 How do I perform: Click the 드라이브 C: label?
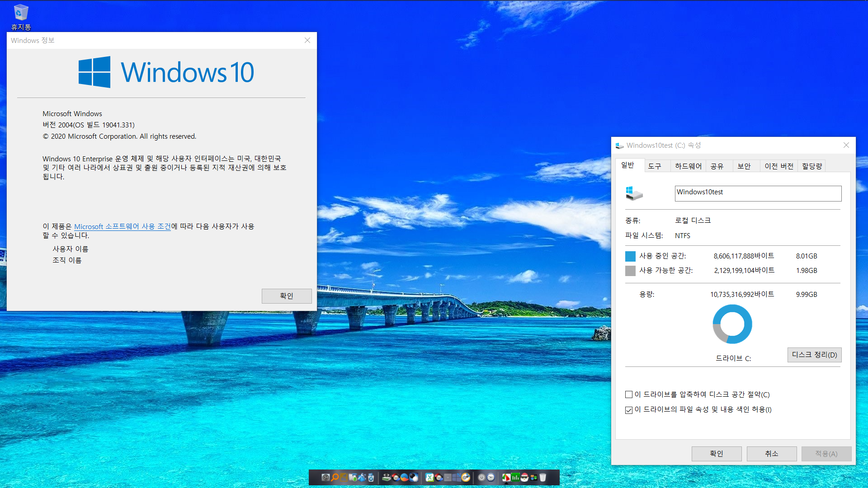tap(733, 358)
